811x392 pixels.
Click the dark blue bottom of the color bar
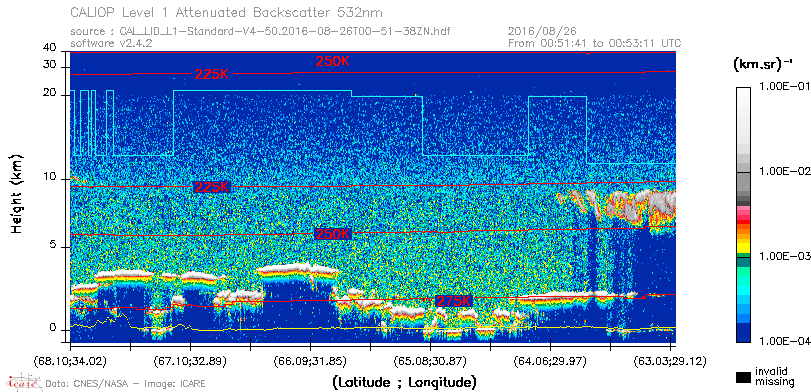(744, 334)
